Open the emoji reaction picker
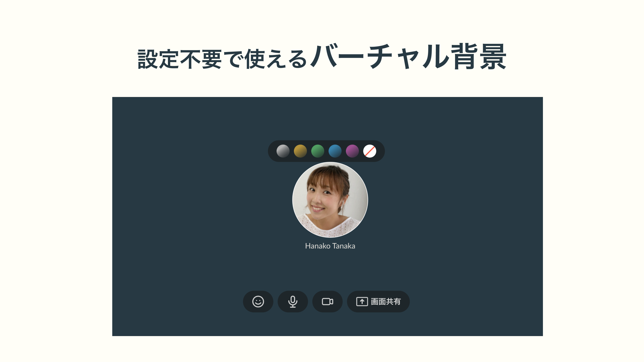The width and height of the screenshot is (644, 362). (258, 301)
